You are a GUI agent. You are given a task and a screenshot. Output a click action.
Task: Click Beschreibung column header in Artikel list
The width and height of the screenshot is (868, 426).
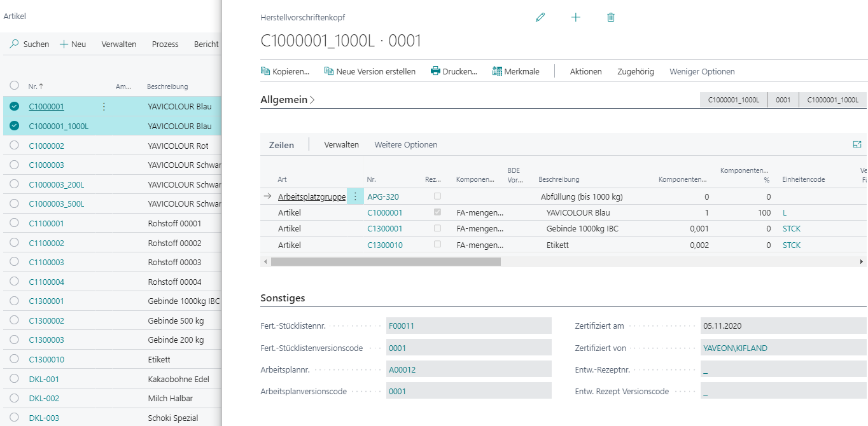pos(167,86)
